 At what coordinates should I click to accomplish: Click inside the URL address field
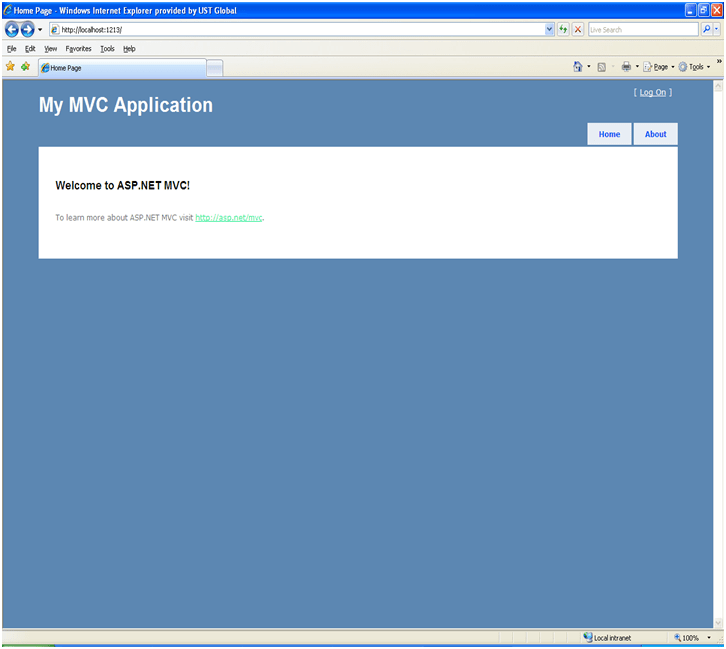click(x=300, y=30)
